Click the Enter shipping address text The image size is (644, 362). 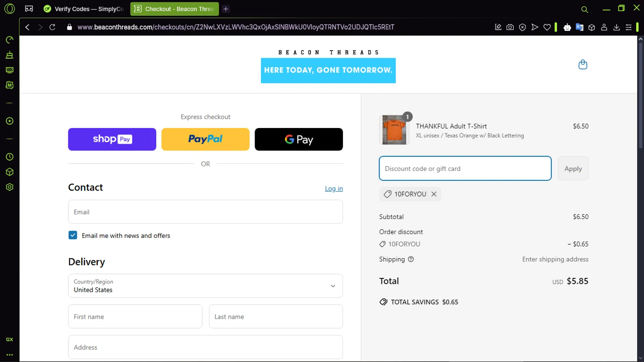pos(555,259)
